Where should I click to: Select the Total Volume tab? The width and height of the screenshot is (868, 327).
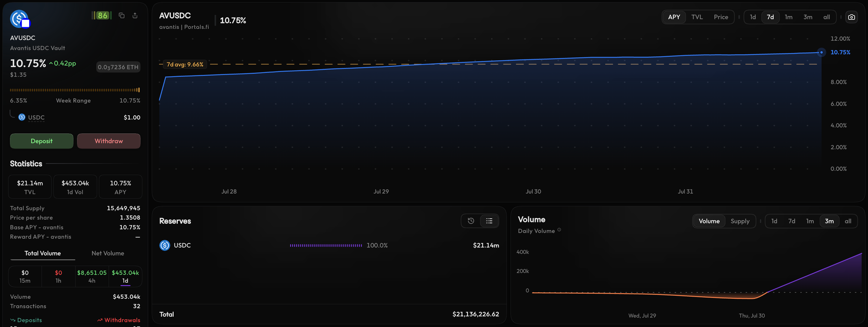(43, 253)
